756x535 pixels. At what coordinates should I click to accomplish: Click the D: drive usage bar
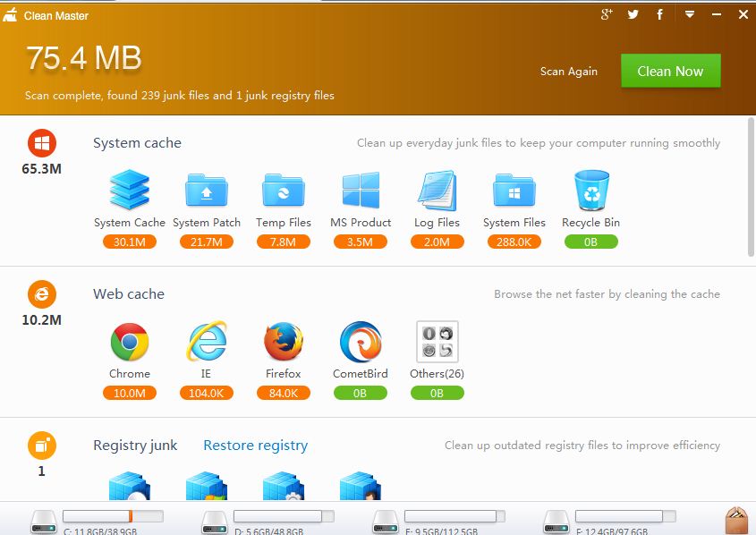(284, 516)
